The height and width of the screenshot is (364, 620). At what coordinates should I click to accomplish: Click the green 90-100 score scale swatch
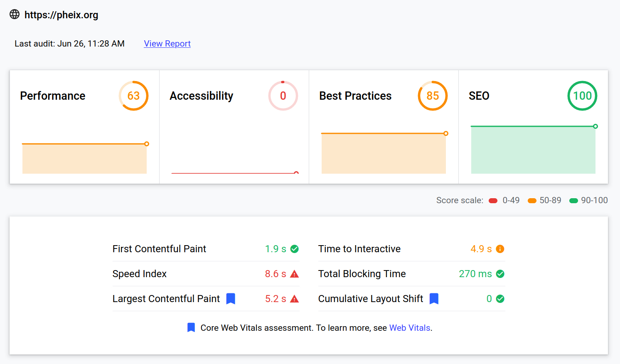(573, 201)
